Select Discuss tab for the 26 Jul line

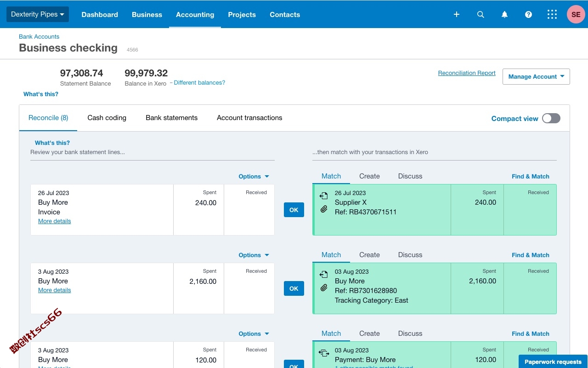pyautogui.click(x=410, y=176)
